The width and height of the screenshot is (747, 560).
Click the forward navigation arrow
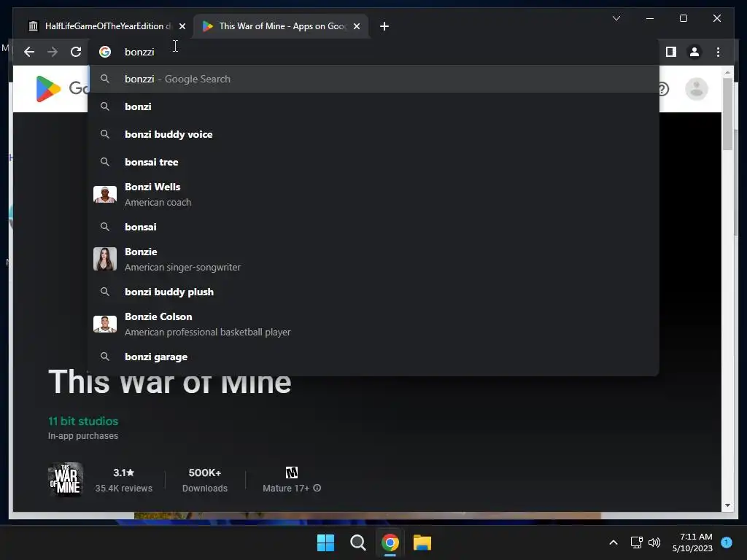coord(53,52)
